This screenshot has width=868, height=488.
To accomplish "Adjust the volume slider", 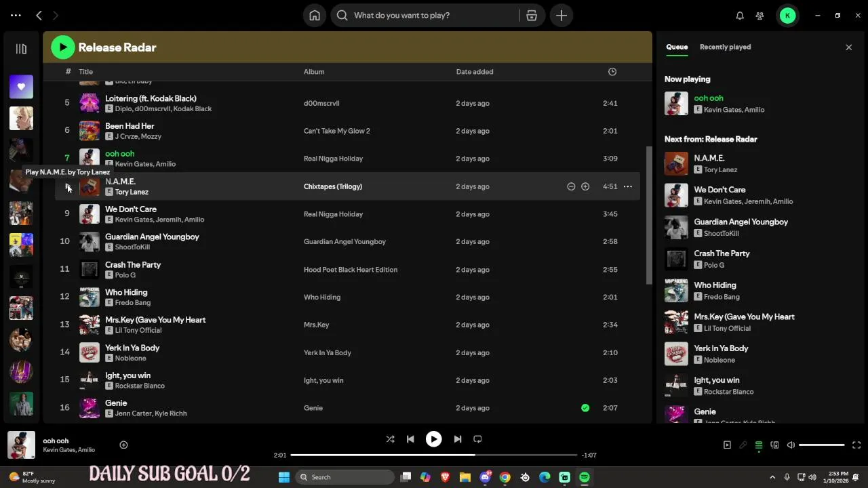I will pos(821,445).
